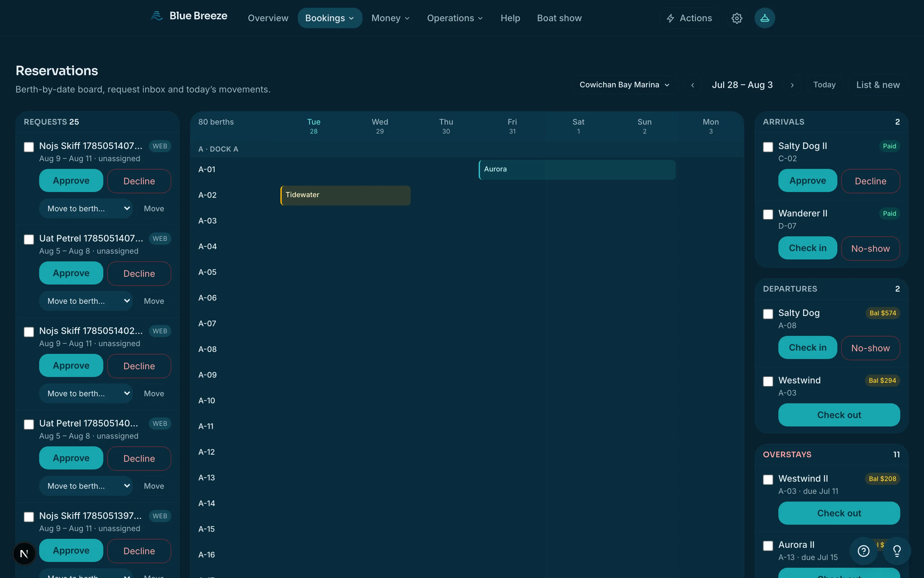Open Cowichan Bay Marina selector

(624, 85)
